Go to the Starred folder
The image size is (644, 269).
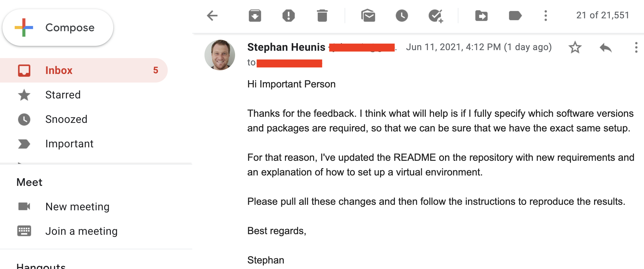63,95
